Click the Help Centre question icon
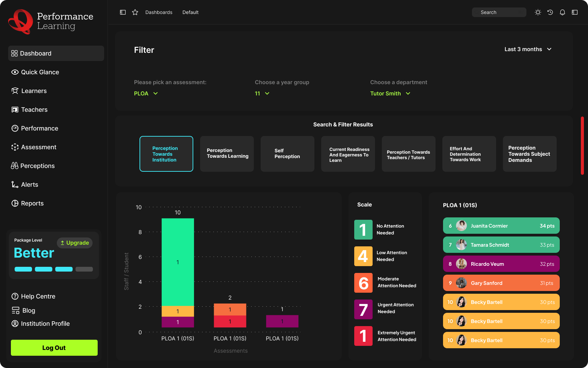 click(15, 296)
